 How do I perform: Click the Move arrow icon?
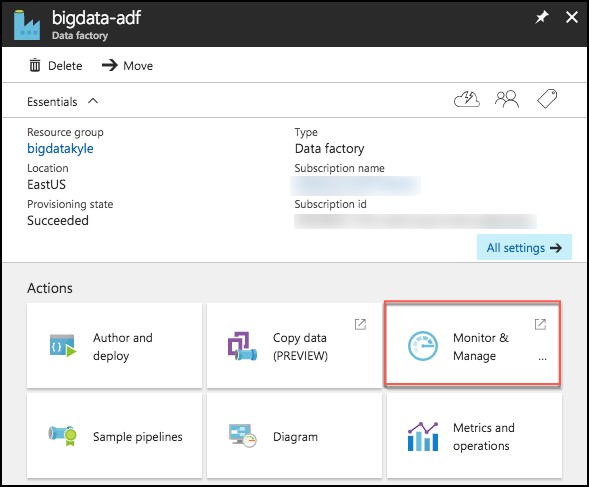[x=110, y=65]
